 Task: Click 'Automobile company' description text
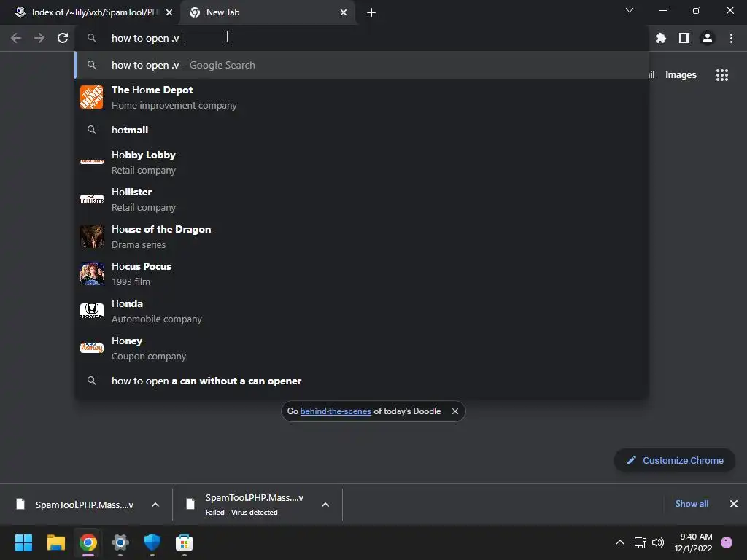click(x=156, y=319)
